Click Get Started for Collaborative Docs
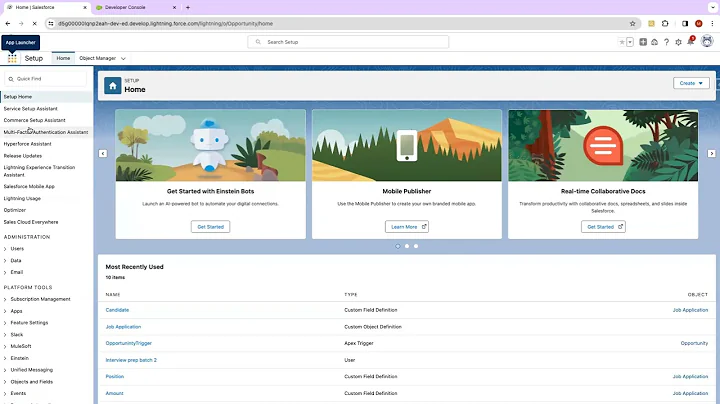Viewport: 720px width, 404px height. (603, 227)
